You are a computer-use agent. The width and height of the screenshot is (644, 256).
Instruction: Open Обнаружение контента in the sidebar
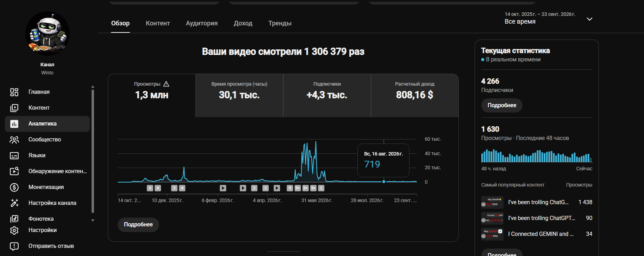(47, 171)
